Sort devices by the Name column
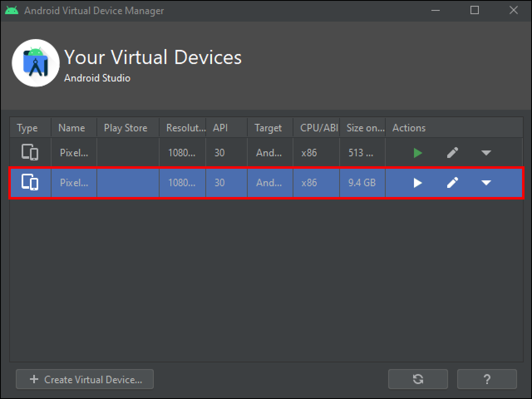This screenshot has height=399, width=532. 71,128
